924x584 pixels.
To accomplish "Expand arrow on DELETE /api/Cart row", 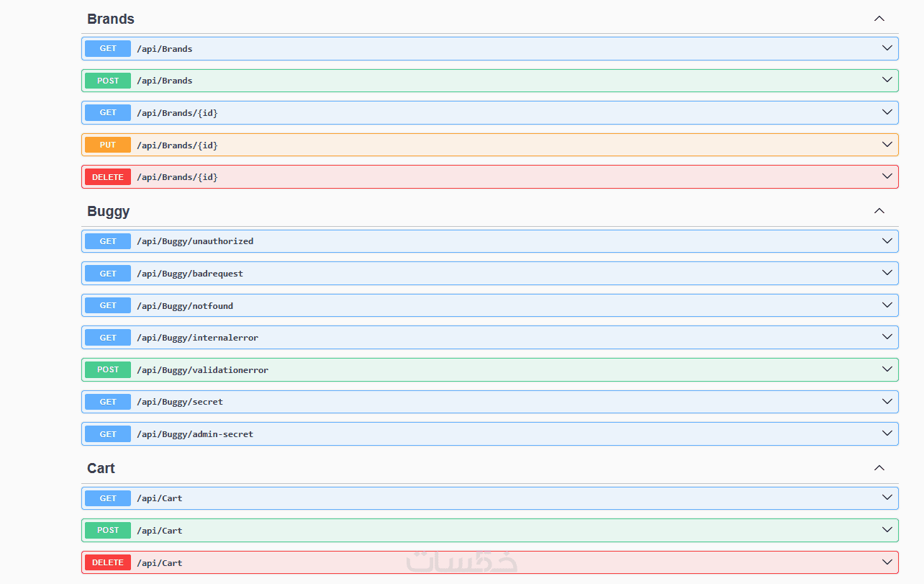I will 887,562.
